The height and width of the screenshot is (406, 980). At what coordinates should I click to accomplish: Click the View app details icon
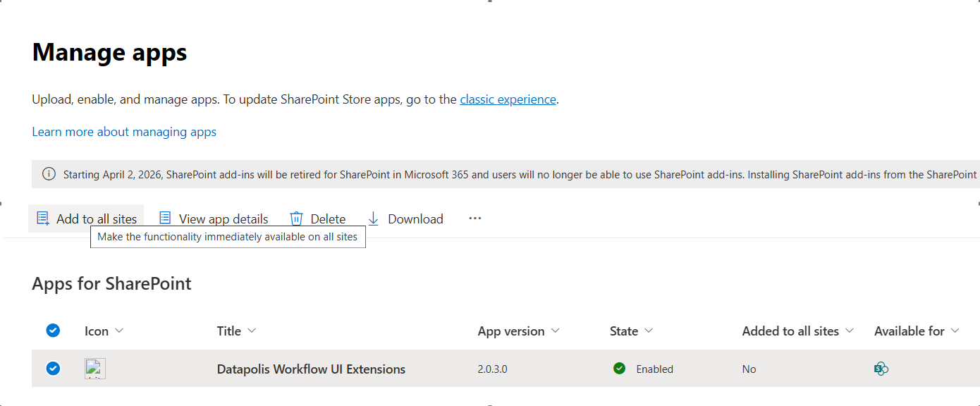point(165,219)
